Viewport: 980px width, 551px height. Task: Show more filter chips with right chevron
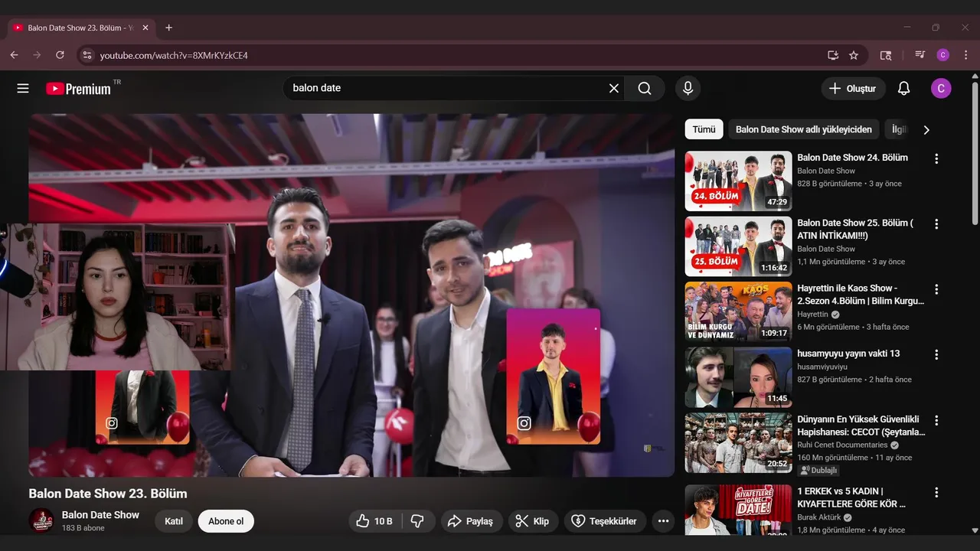[x=926, y=129]
